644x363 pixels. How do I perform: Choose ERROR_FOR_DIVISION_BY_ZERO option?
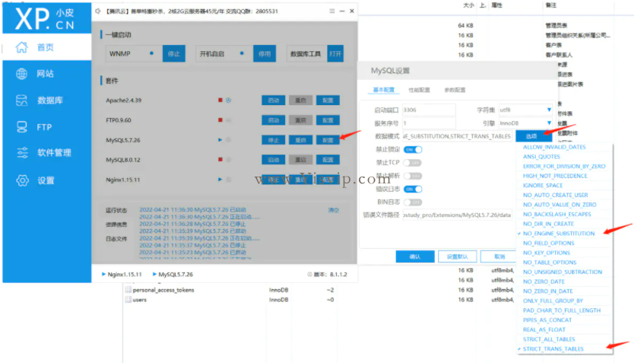pos(564,167)
